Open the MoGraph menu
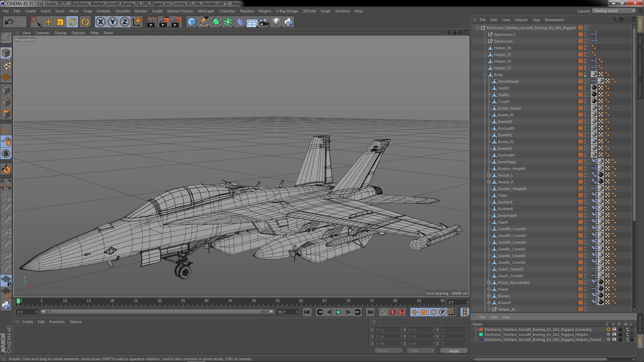The height and width of the screenshot is (362, 644). pos(206,11)
